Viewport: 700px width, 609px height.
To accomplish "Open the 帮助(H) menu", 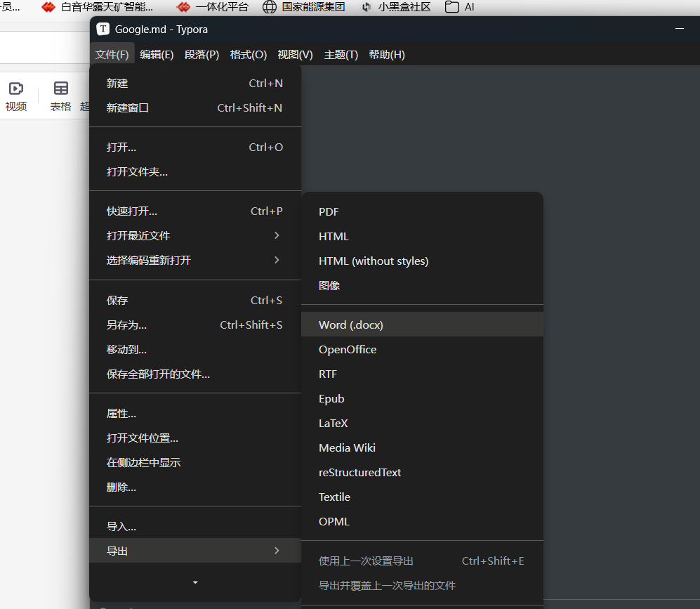I will click(x=387, y=55).
